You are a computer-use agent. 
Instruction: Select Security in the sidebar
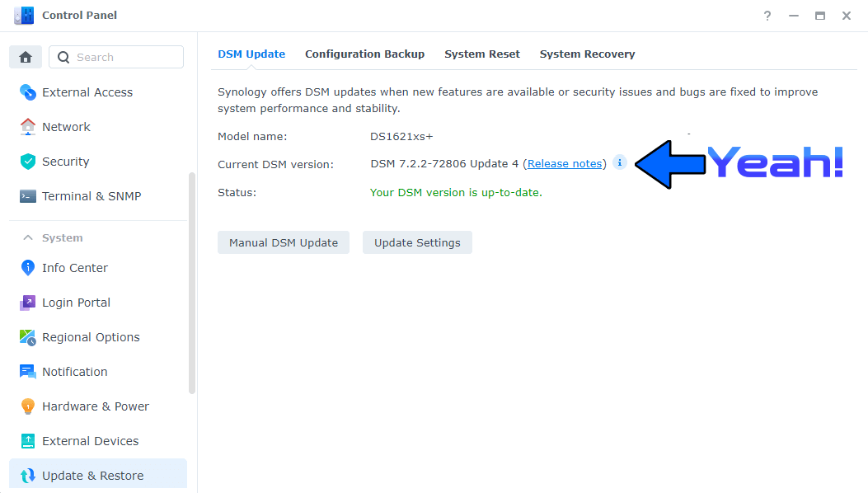(97, 162)
